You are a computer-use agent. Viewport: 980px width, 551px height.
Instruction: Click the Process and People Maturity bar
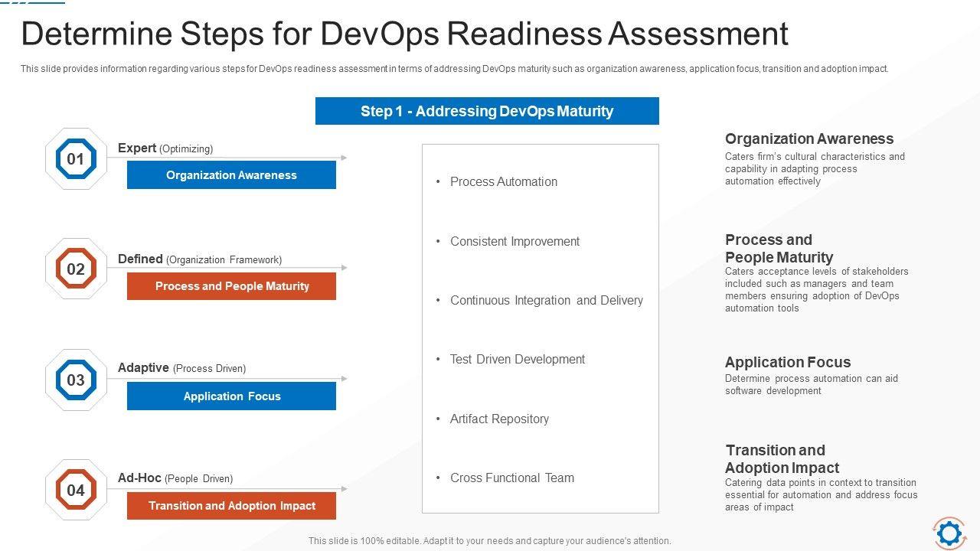(x=231, y=286)
